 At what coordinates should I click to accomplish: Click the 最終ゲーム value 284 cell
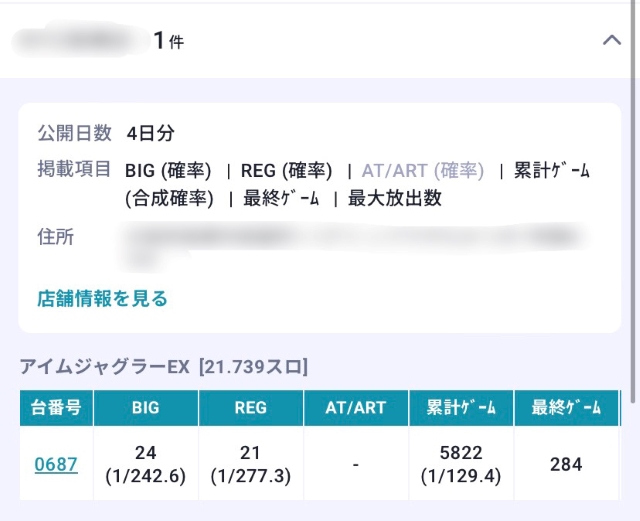tap(566, 464)
